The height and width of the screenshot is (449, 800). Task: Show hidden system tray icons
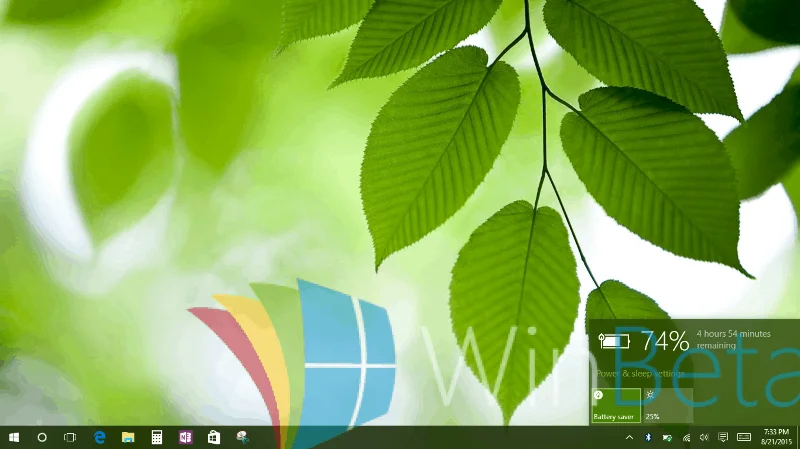tap(630, 437)
